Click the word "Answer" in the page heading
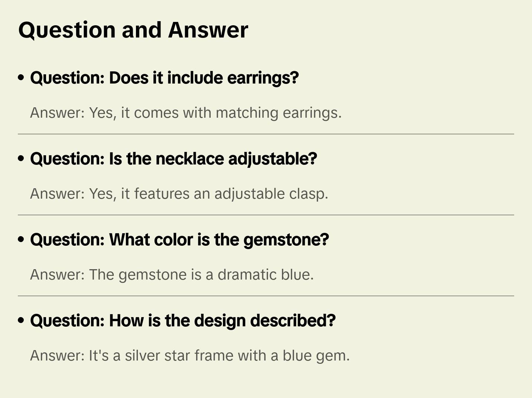 coord(208,30)
